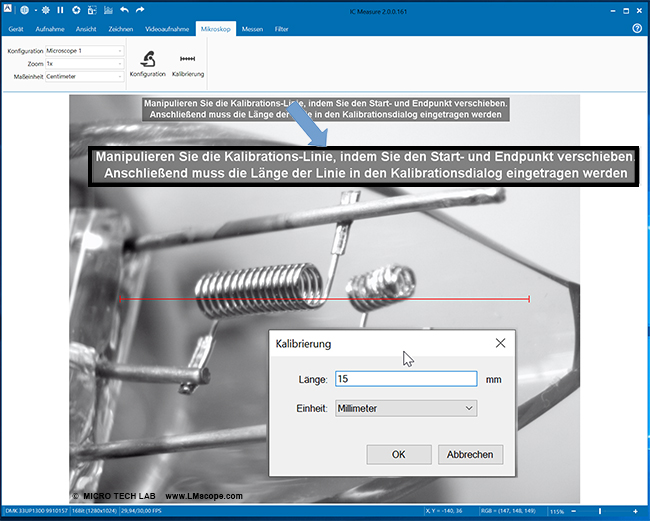Click the zoom slider handle in status bar
The height and width of the screenshot is (521, 650).
point(600,512)
